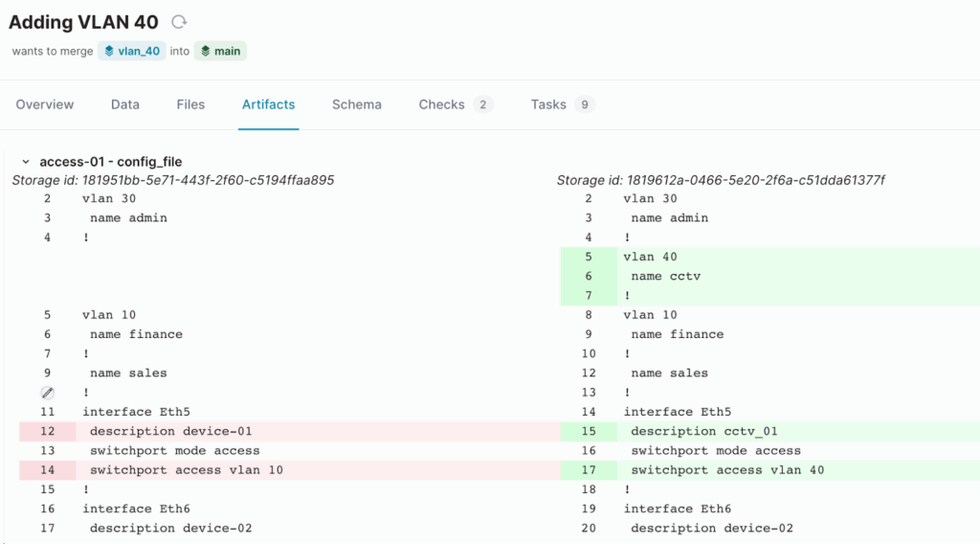980x544 pixels.
Task: Click left line number 9 name sales
Action: click(x=128, y=374)
